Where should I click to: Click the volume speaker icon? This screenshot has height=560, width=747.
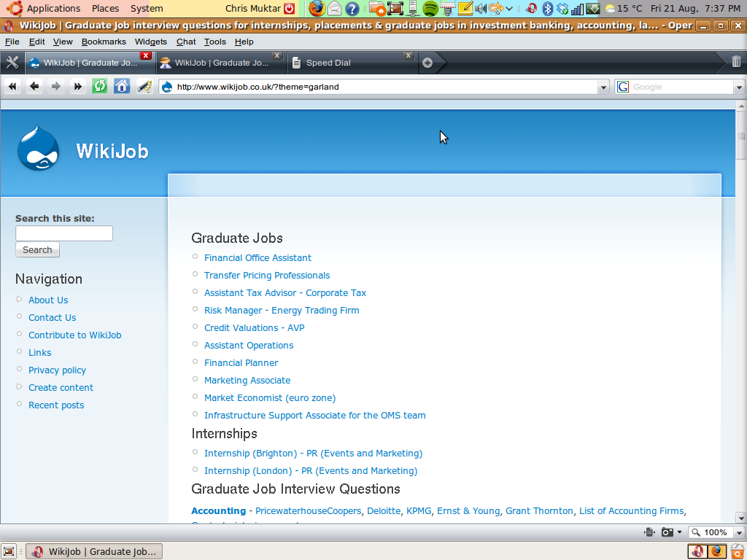[x=480, y=9]
